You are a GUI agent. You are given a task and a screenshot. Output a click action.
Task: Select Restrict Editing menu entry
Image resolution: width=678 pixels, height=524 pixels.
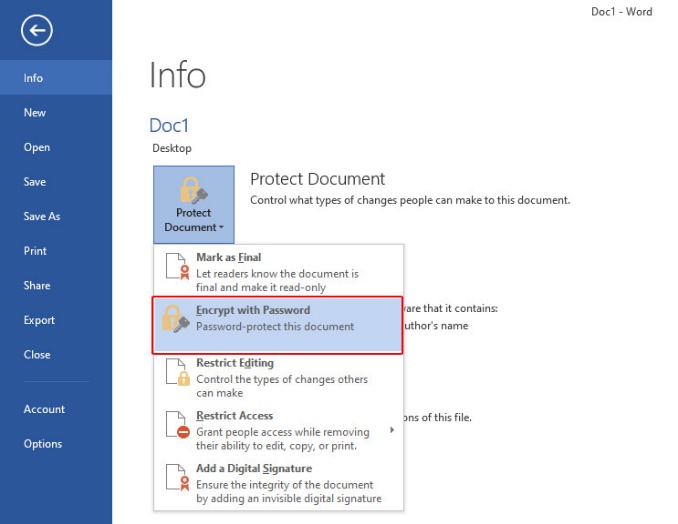[278, 377]
